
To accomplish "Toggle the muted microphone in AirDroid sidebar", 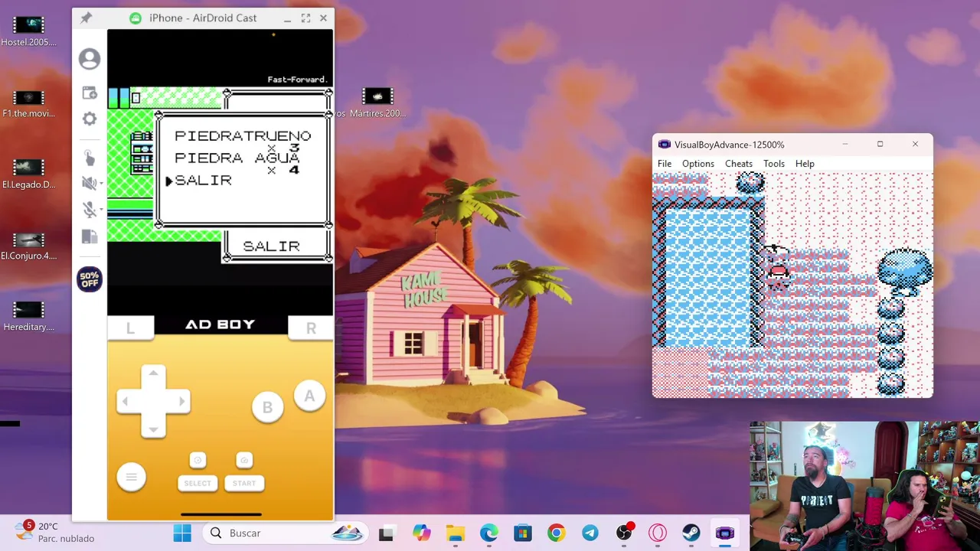I will 88,210.
